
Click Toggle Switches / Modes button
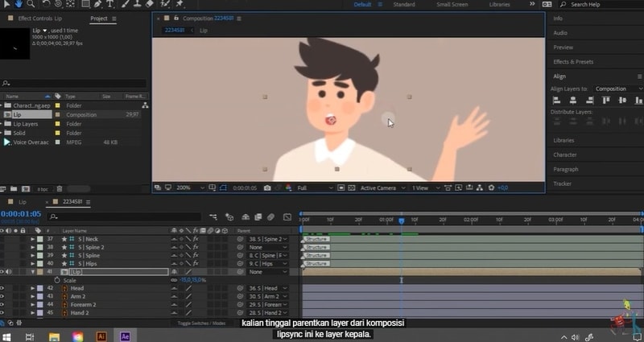(201, 323)
